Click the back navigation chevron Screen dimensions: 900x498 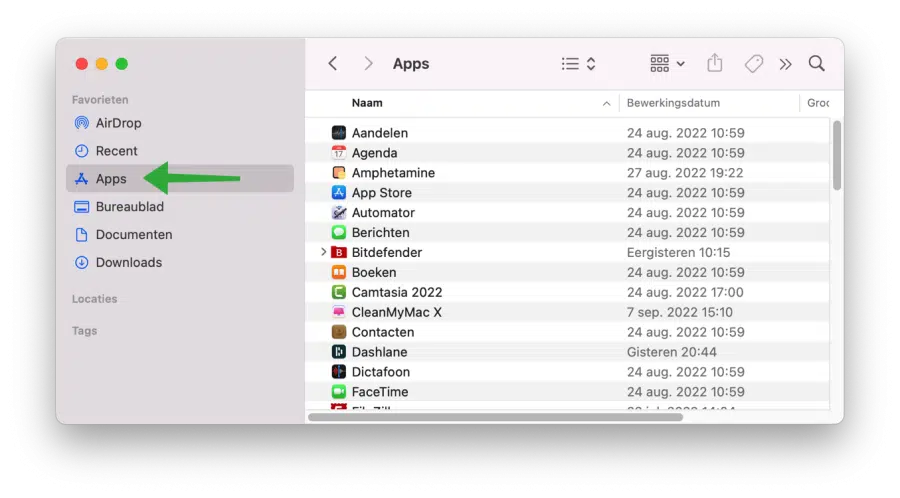332,63
